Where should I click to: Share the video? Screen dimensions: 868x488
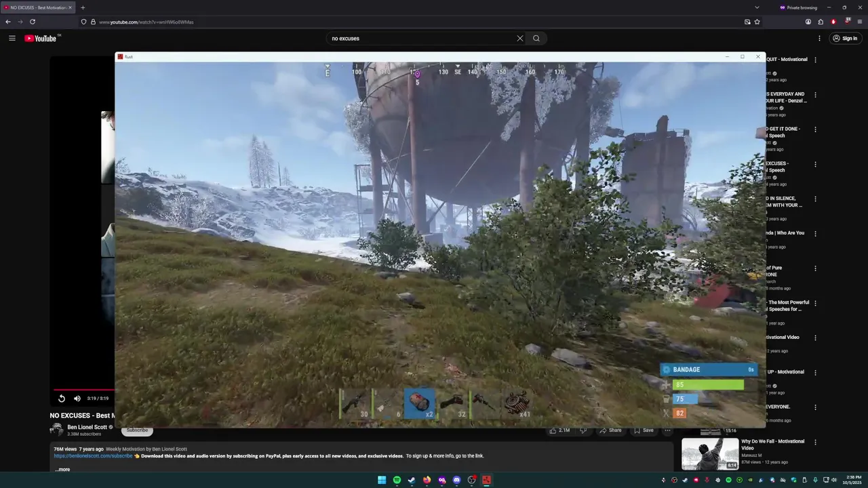tap(610, 430)
